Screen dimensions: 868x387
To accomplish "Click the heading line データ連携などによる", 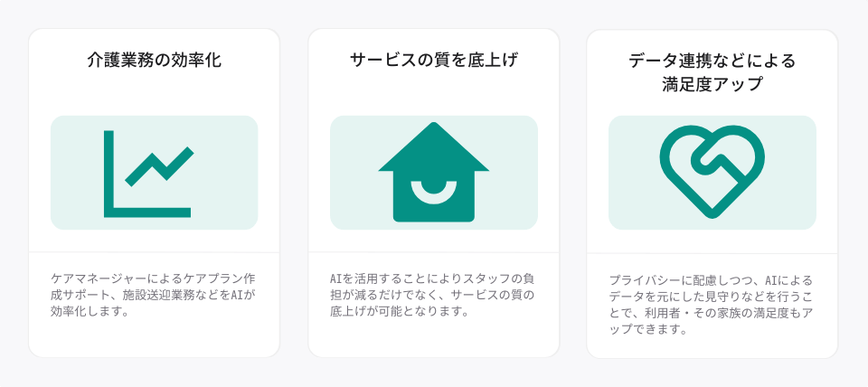I will point(712,61).
